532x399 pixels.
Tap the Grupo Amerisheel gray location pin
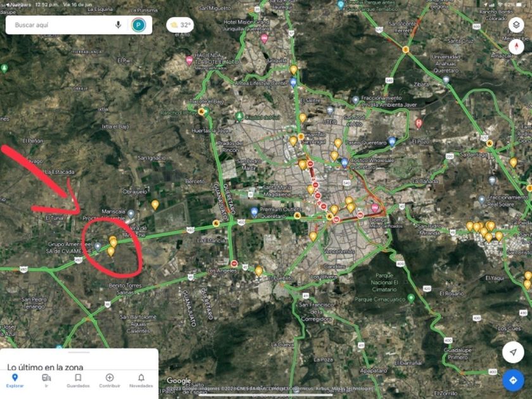98,246
